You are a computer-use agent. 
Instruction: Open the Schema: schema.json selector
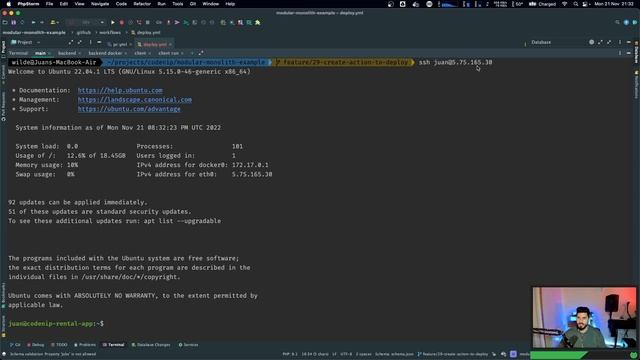pos(394,354)
